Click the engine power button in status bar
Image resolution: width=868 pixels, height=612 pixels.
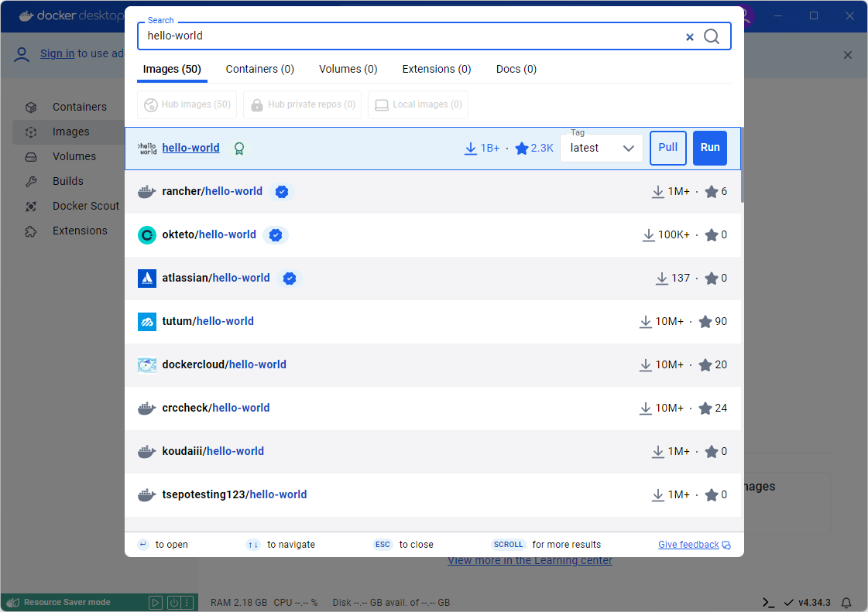(173, 603)
